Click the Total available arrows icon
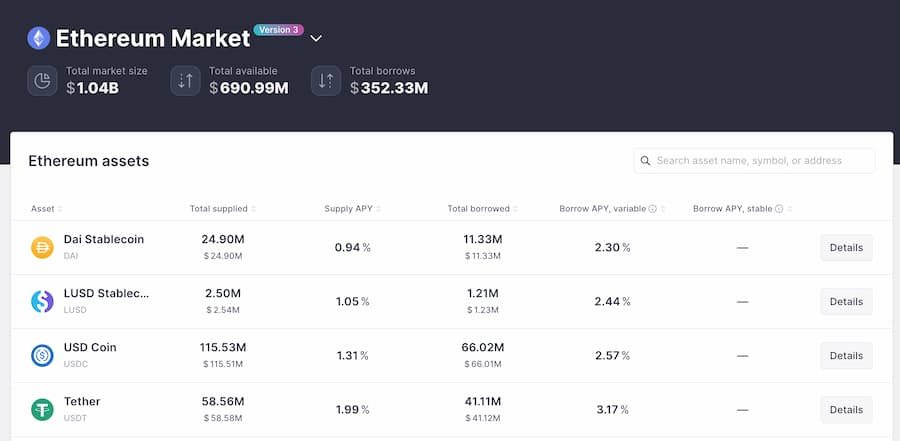The image size is (900, 441). (185, 80)
